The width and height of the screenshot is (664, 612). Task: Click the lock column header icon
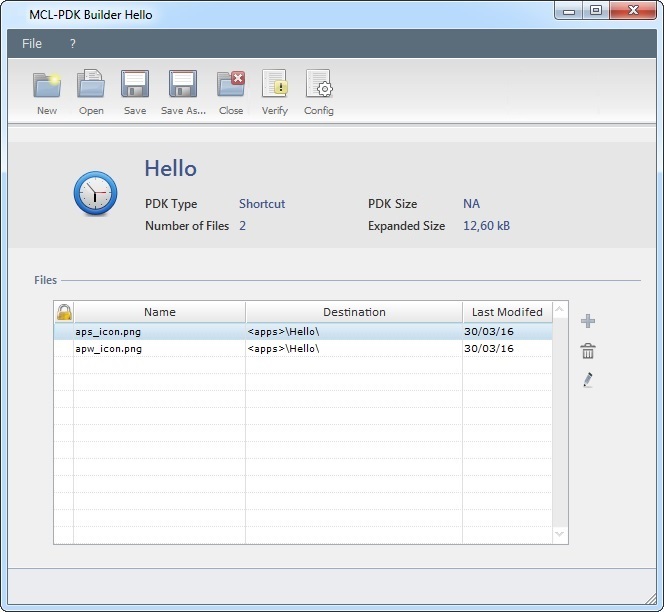64,312
